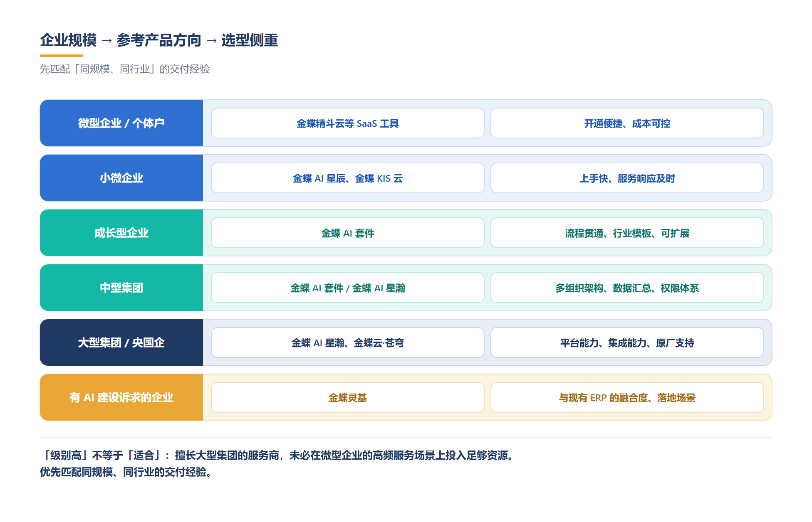Click the 上手快、服务响应及时 cell
Viewport: 812px width, 522px height.
[x=627, y=178]
